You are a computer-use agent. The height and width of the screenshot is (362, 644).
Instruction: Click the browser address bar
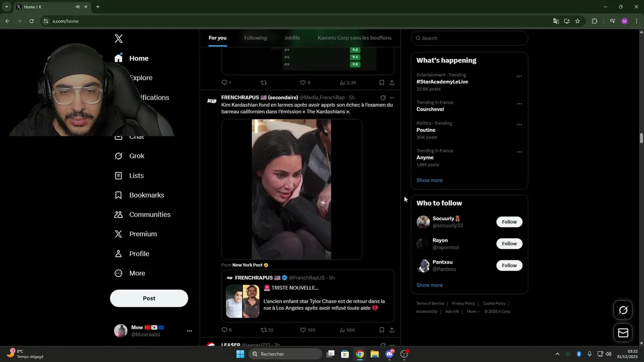pos(297,21)
